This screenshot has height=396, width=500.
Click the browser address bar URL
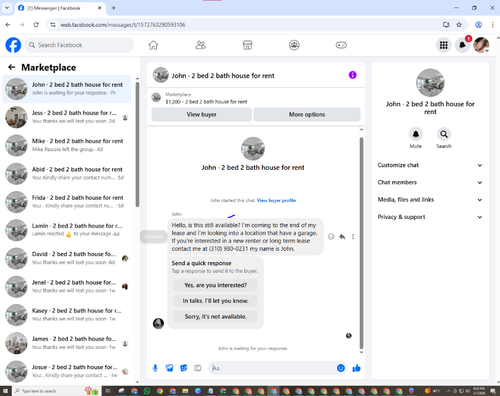pos(123,25)
